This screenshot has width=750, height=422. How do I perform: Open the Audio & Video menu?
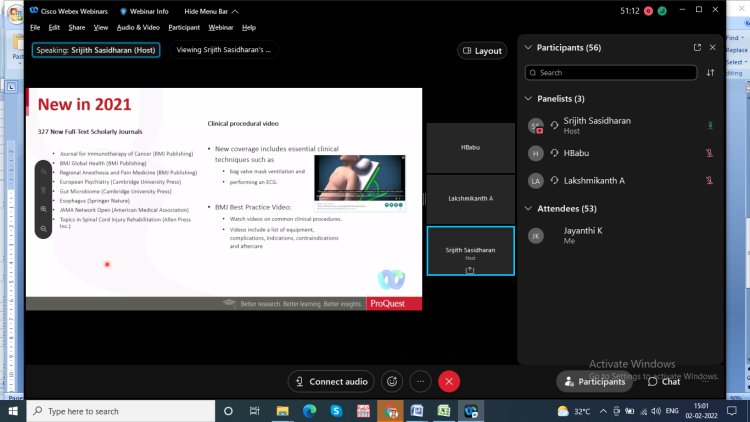click(138, 27)
